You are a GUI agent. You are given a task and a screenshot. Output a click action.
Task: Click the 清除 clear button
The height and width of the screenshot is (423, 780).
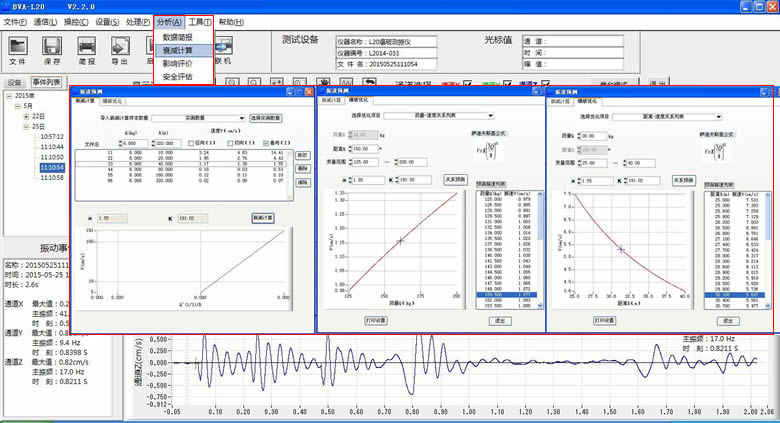[x=302, y=183]
